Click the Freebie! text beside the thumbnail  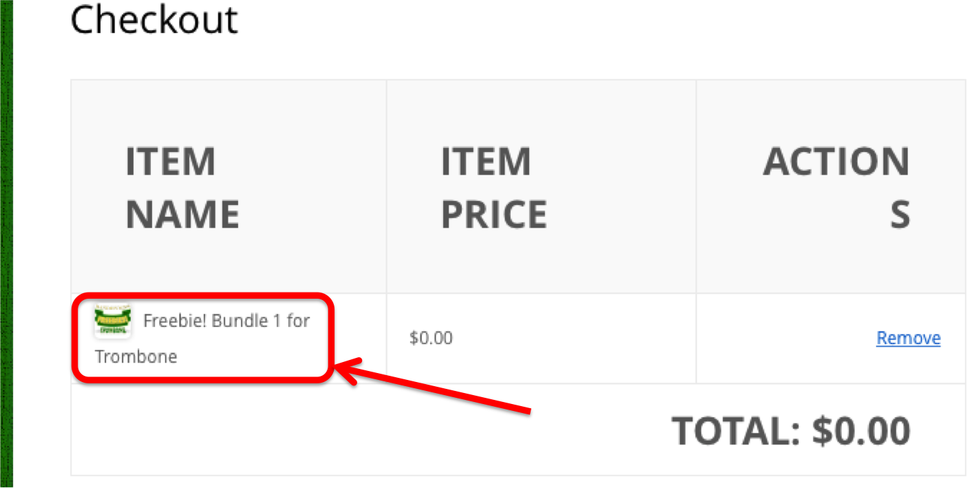175,321
